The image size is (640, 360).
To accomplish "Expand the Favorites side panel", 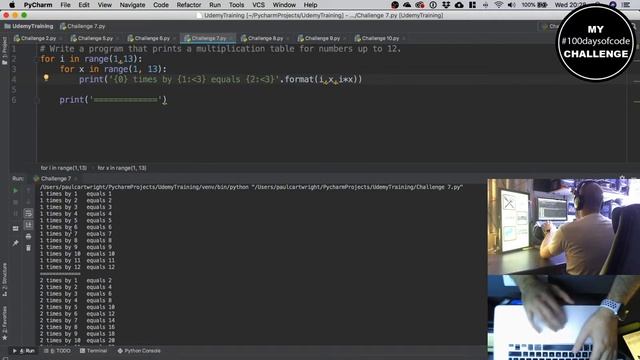I will pos(4,323).
